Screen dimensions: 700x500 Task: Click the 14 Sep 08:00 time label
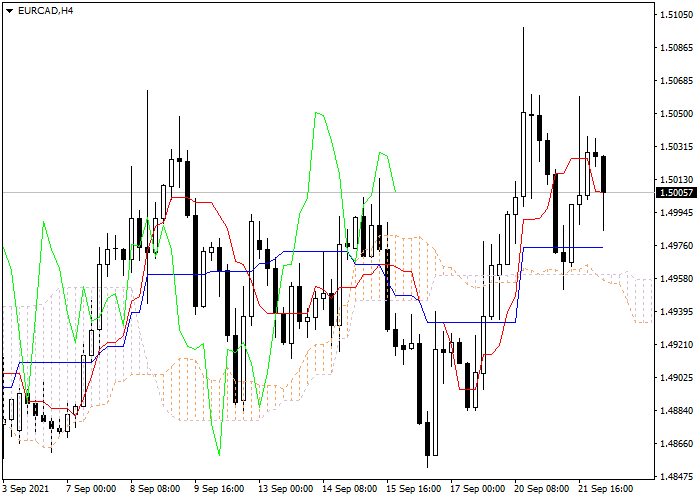click(350, 489)
